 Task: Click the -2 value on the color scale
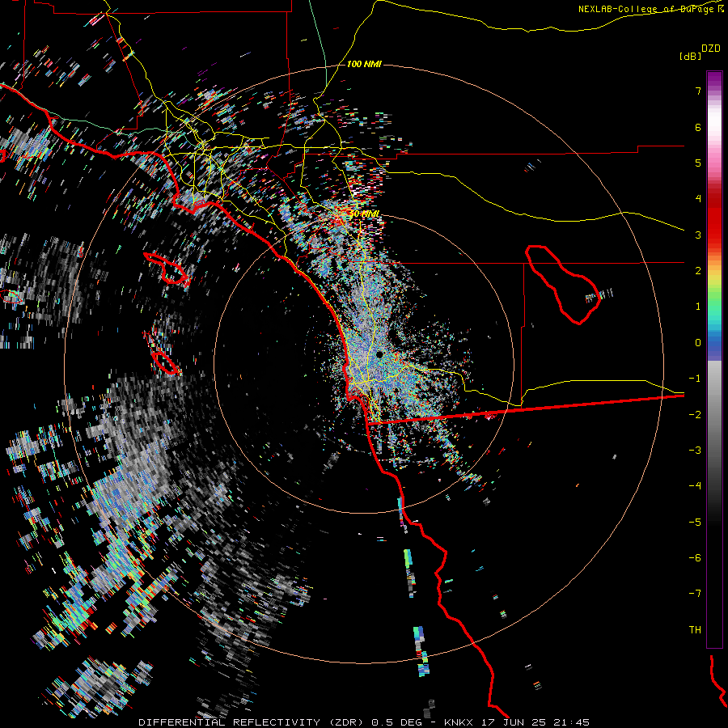pos(695,415)
